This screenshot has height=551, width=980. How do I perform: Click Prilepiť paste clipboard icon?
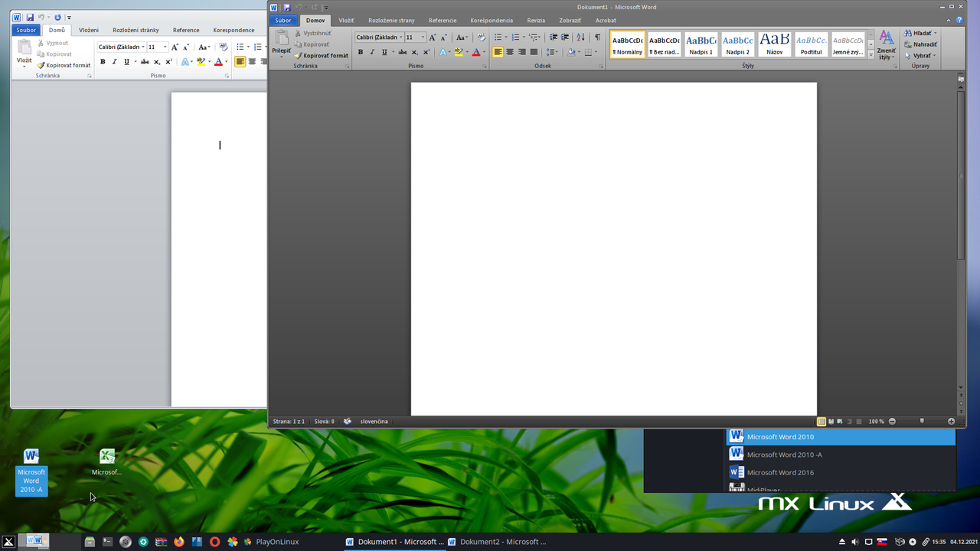tap(281, 38)
